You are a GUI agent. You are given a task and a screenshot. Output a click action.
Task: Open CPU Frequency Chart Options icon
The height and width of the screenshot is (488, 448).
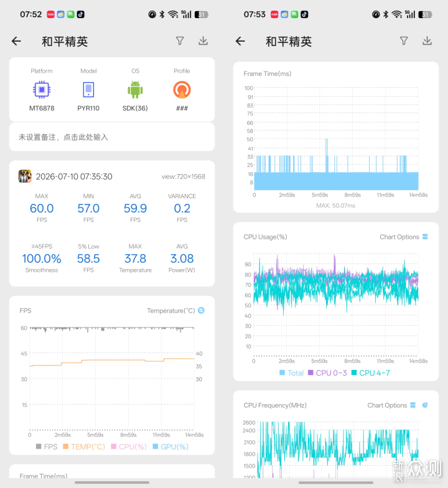point(413,405)
